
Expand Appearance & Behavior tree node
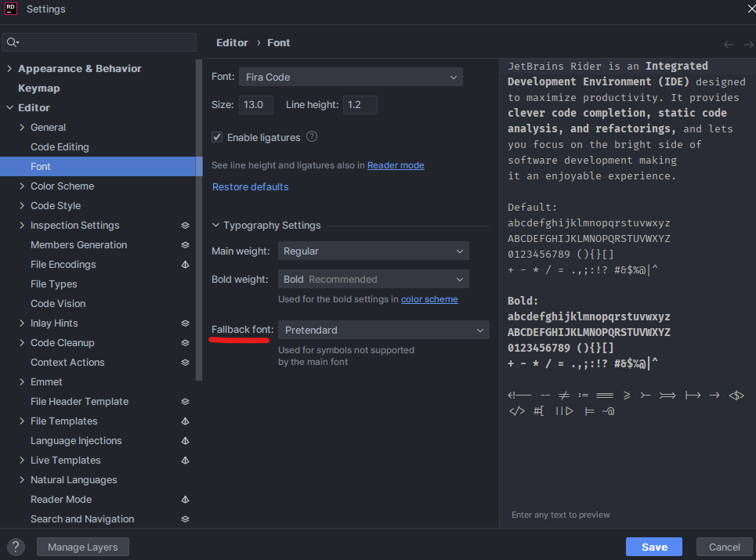[9, 68]
